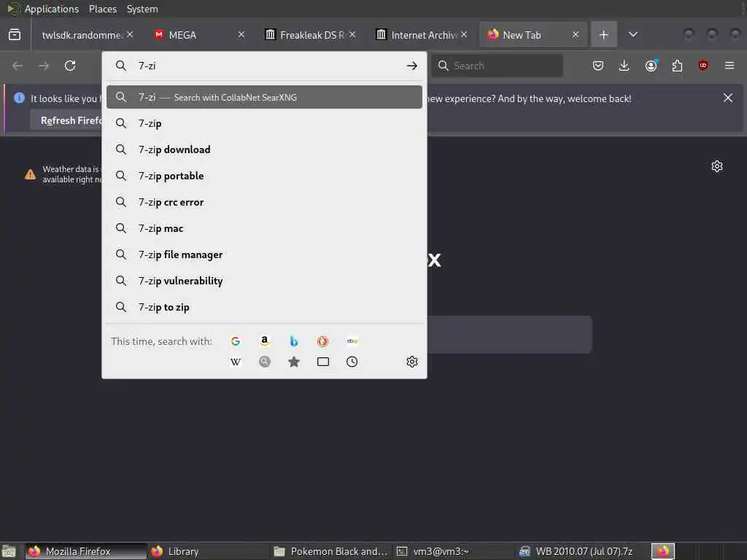Go forward one page
Image resolution: width=747 pixels, height=560 pixels.
[44, 66]
